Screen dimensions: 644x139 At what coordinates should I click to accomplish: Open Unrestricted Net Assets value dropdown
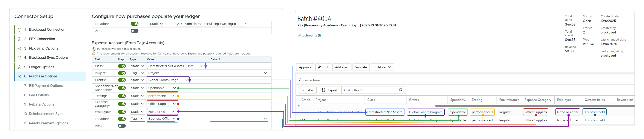click(176, 66)
